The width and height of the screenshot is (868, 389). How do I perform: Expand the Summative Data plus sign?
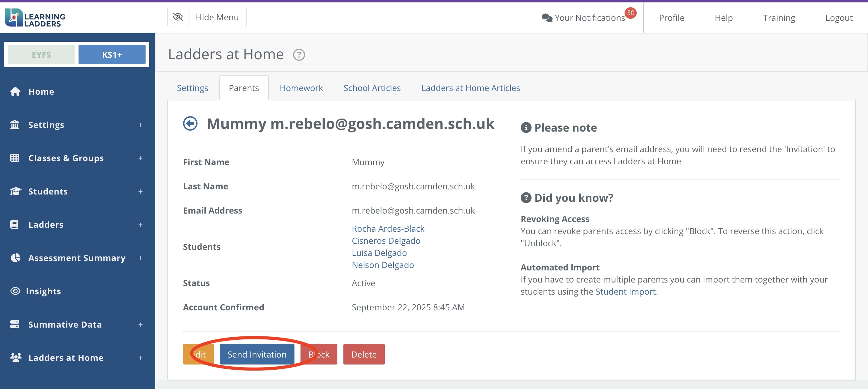(140, 325)
